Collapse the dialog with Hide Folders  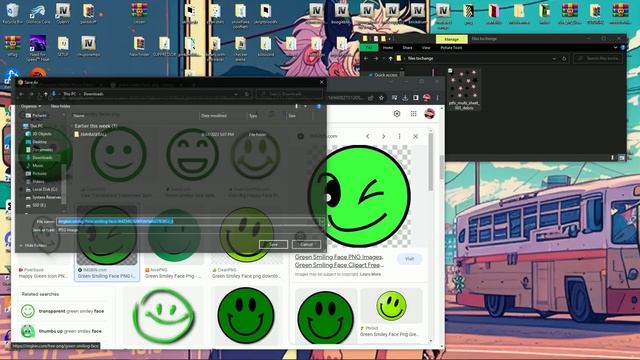point(33,245)
